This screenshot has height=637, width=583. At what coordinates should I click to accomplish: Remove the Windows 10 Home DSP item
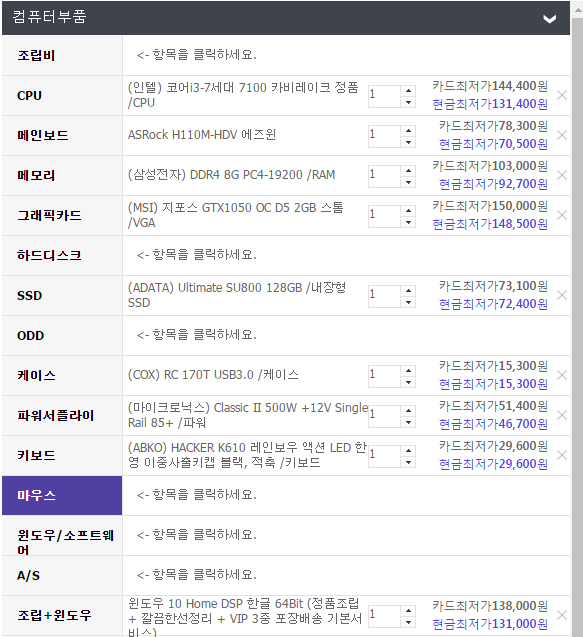(562, 615)
